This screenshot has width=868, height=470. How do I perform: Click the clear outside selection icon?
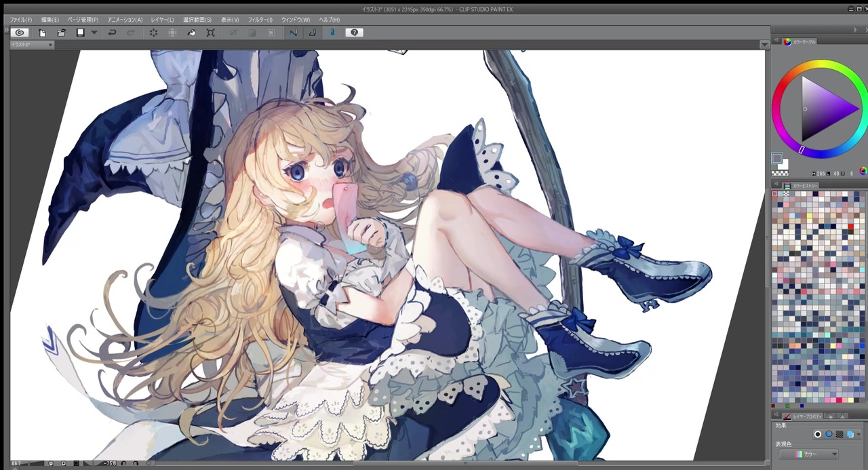[173, 33]
